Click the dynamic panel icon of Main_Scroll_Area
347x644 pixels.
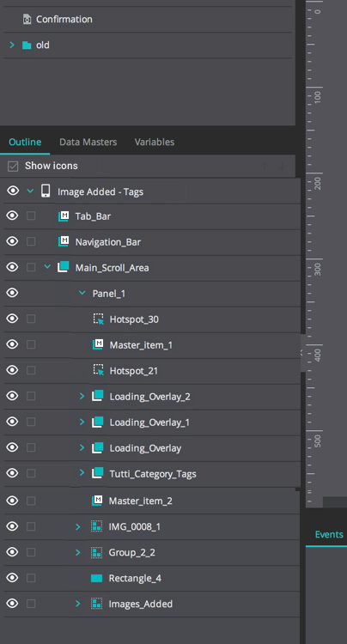point(63,267)
